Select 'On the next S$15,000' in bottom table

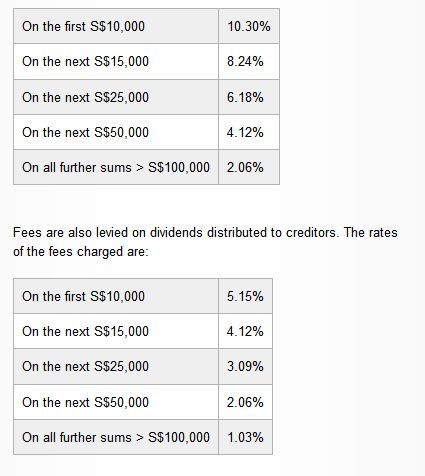click(x=116, y=332)
